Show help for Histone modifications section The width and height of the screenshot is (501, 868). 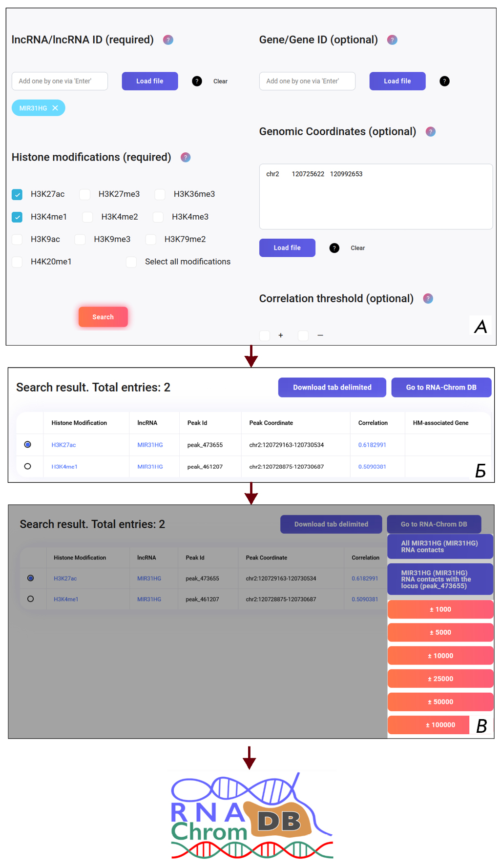[x=186, y=157]
